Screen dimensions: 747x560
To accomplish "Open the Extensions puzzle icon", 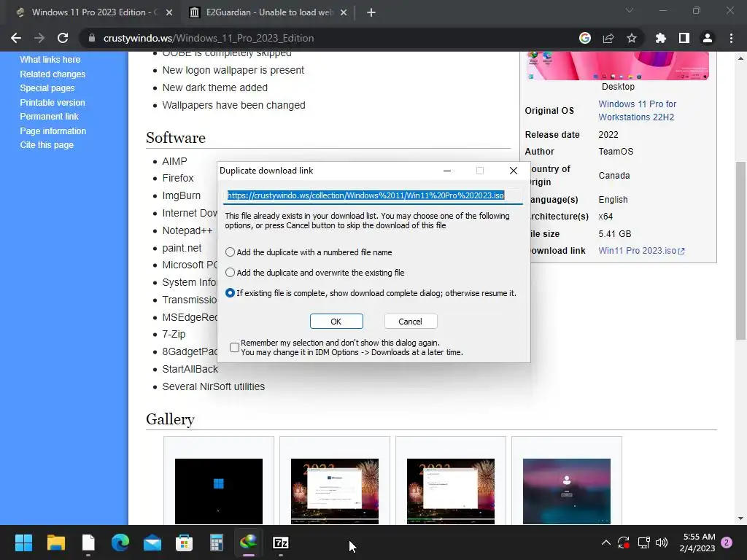I will [x=661, y=38].
